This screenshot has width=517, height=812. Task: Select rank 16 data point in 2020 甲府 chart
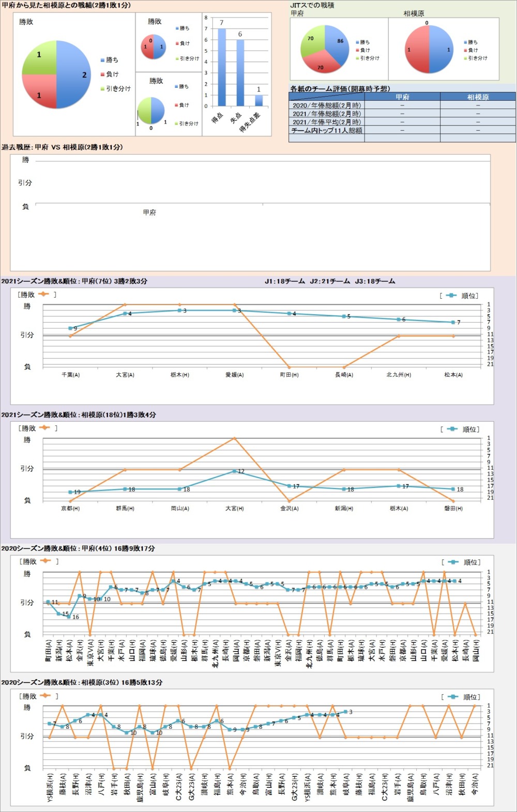pos(69,616)
